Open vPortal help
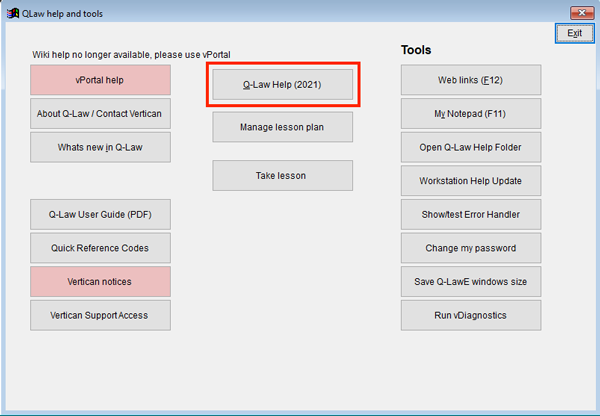600x416 pixels. pyautogui.click(x=100, y=80)
